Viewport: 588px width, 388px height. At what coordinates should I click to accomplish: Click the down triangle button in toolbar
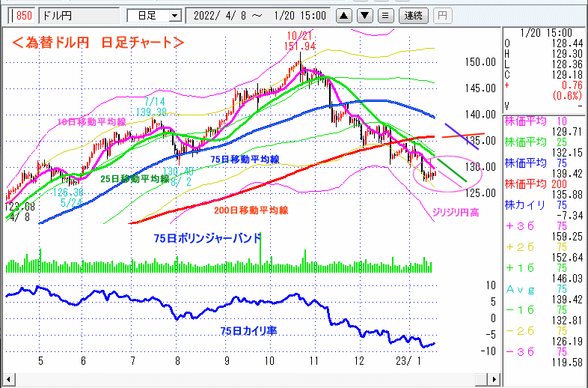coord(364,15)
